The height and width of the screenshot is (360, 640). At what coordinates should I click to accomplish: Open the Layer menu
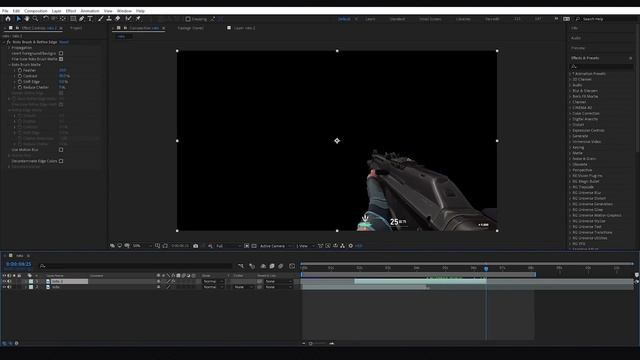57,11
